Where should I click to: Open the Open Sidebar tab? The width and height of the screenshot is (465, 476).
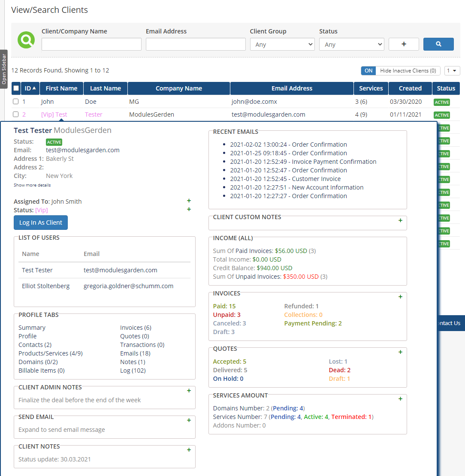[3, 69]
